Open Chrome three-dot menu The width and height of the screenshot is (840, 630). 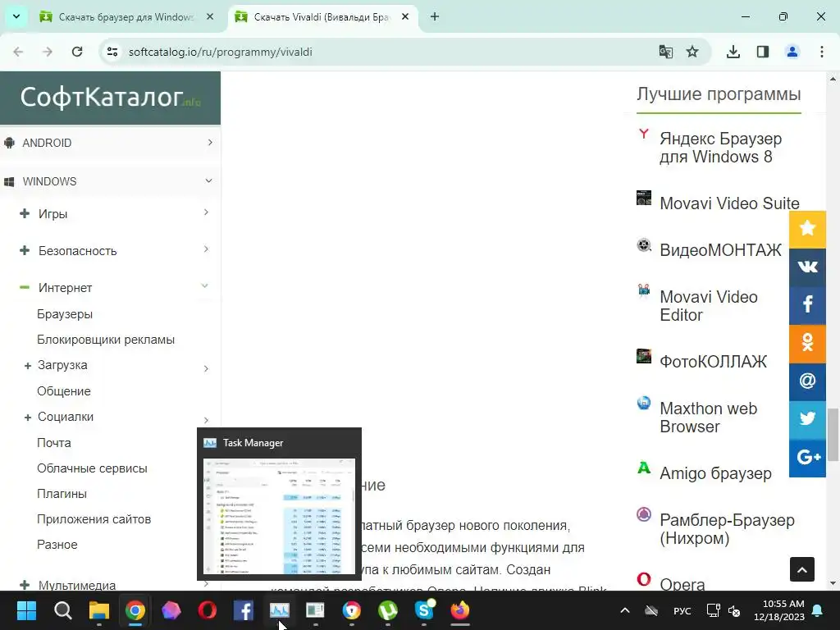822,52
